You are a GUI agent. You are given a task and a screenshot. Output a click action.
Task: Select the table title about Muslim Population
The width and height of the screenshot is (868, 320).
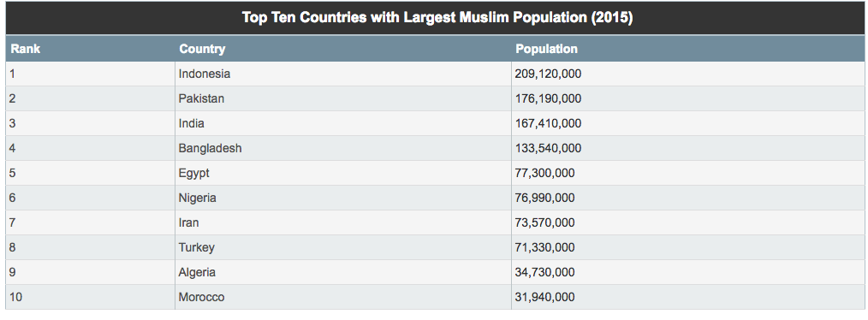point(437,18)
